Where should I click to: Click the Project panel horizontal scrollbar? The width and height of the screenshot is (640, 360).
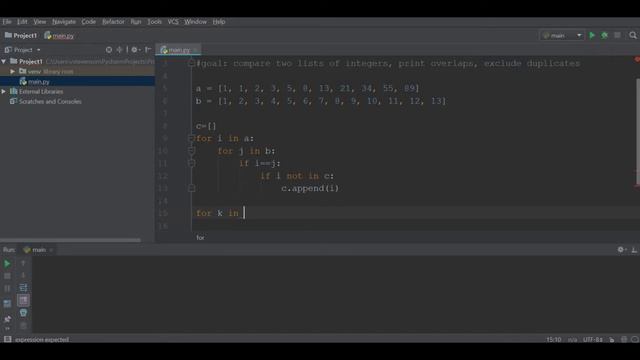coord(70,240)
